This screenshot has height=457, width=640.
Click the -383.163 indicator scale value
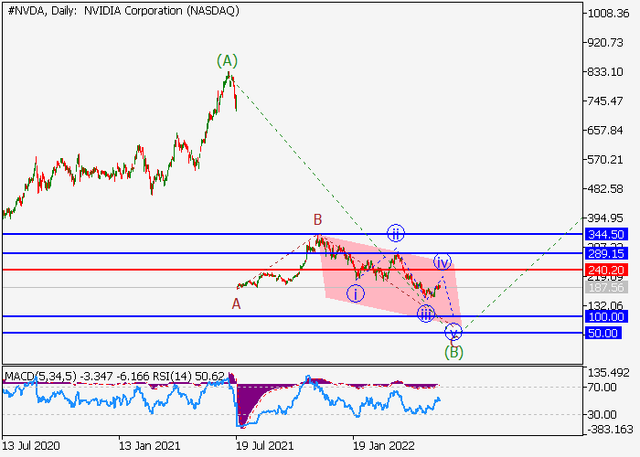point(610,429)
